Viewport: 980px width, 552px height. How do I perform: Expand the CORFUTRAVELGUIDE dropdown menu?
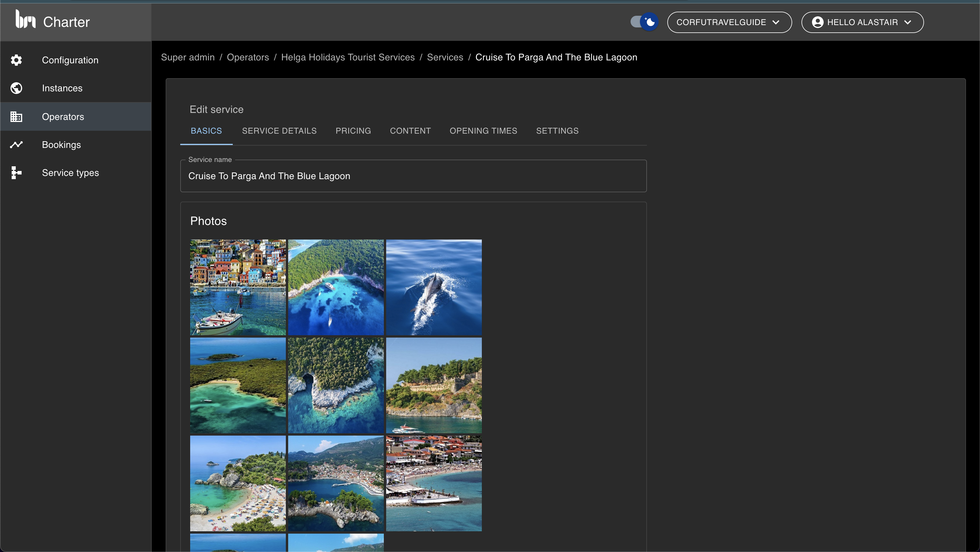click(730, 22)
